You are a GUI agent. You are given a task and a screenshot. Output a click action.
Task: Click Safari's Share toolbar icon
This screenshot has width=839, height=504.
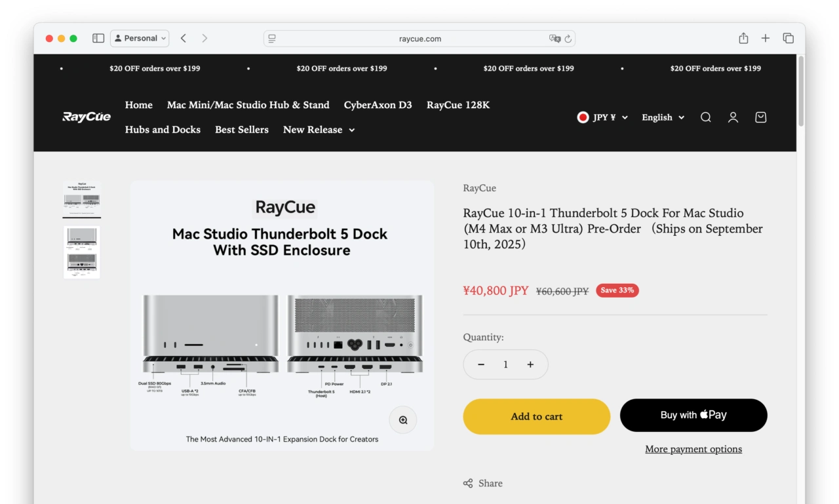[743, 39]
